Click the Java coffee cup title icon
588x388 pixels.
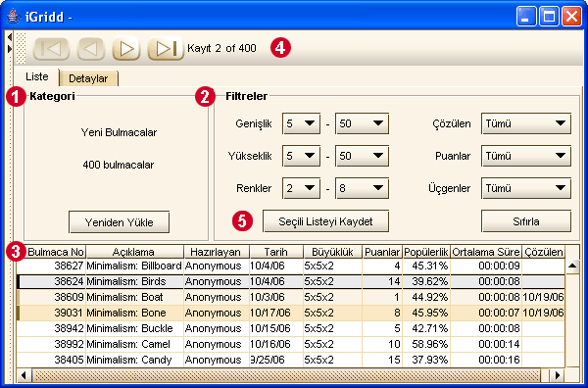tap(13, 17)
